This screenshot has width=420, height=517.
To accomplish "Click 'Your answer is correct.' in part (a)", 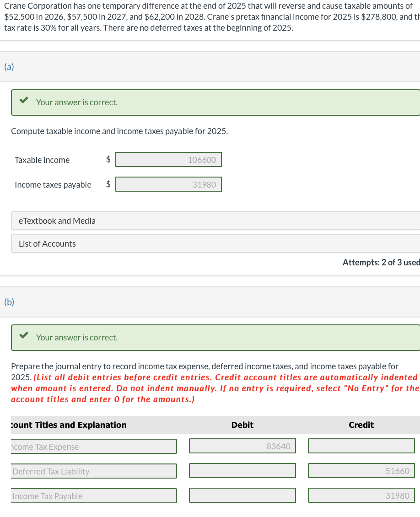I will click(77, 102).
